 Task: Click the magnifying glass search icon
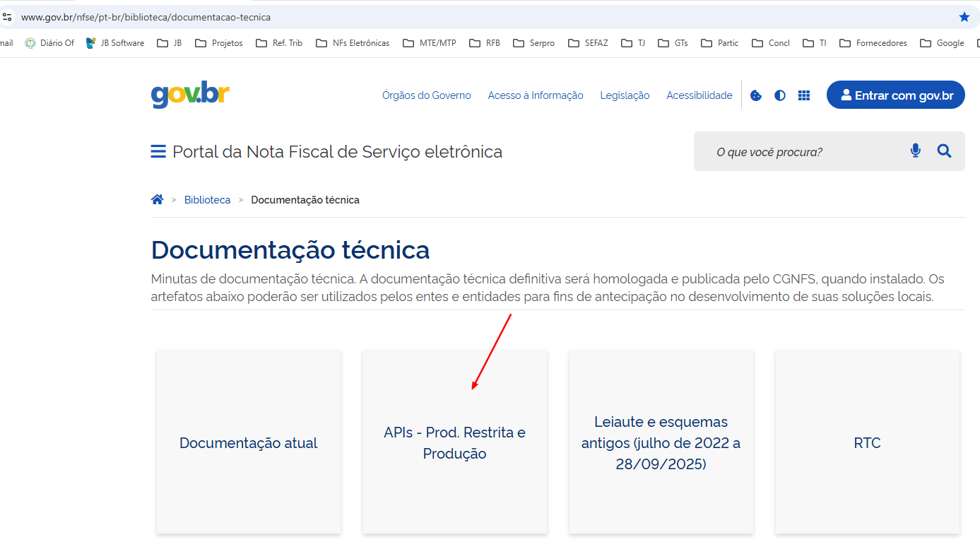click(x=945, y=151)
